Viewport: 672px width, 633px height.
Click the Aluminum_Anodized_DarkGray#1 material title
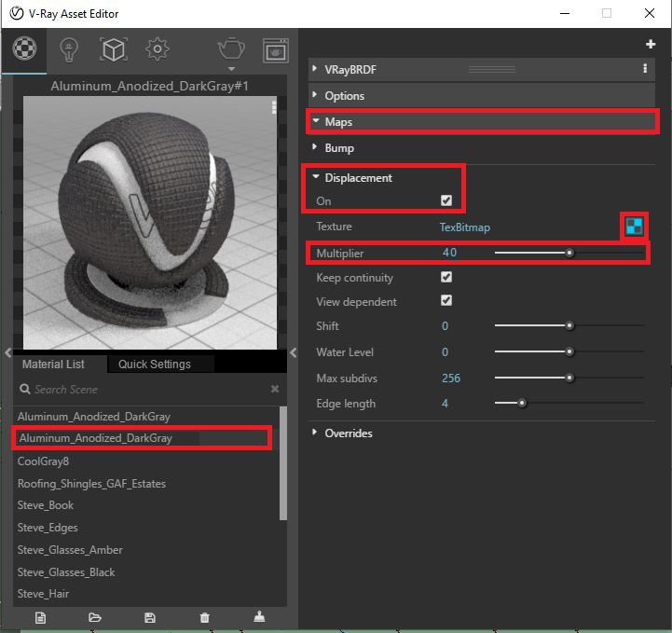pyautogui.click(x=149, y=86)
